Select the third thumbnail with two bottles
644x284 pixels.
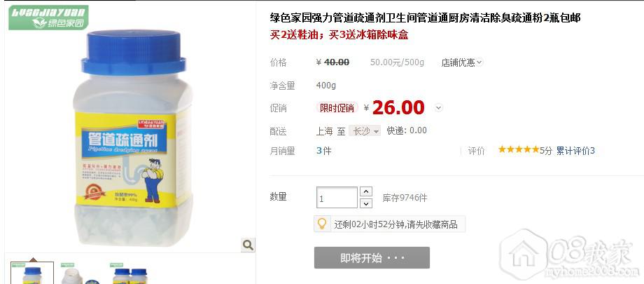pyautogui.click(x=129, y=273)
